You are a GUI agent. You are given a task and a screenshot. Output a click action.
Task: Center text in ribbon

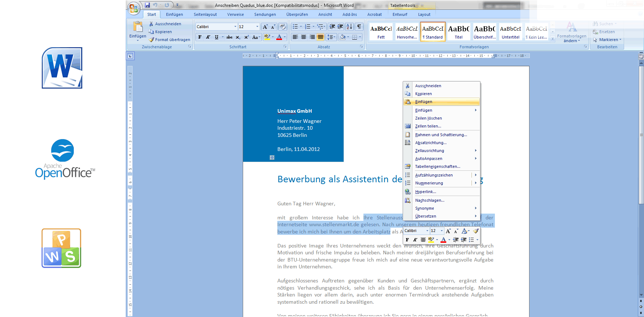click(304, 37)
